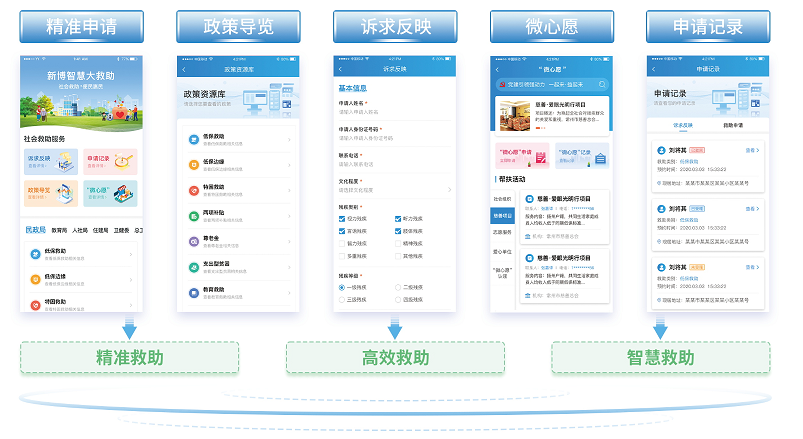
Task: Uncheck the 言语残疾 checkbox
Action: (x=342, y=231)
